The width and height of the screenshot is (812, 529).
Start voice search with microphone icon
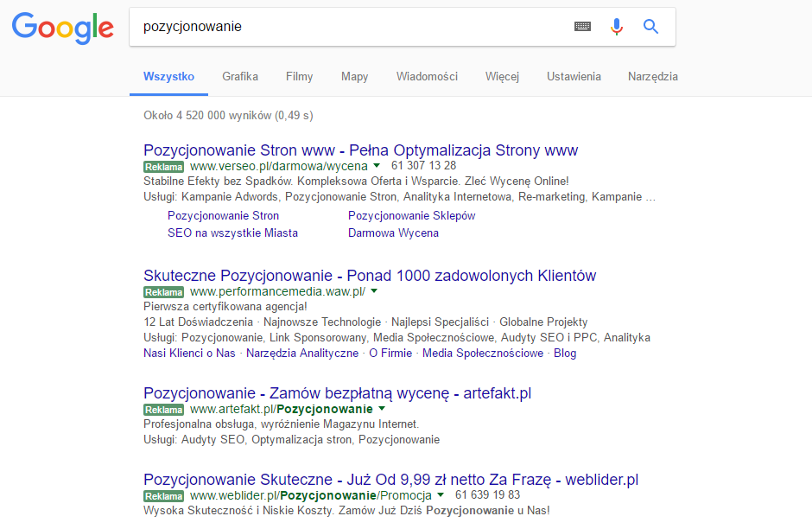pyautogui.click(x=616, y=27)
